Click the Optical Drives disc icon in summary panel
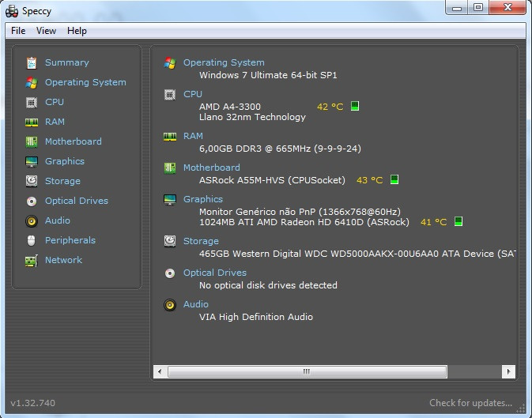Screen dimensions: 532x418 point(170,273)
